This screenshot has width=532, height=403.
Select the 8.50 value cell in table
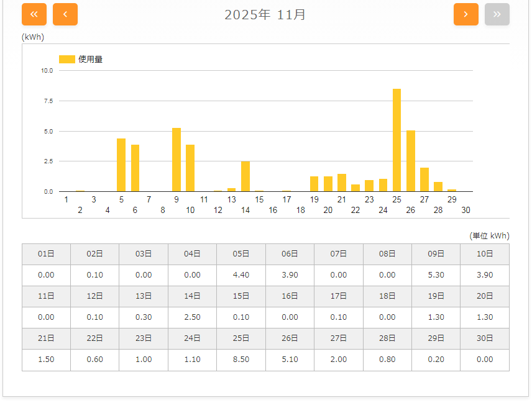(241, 360)
